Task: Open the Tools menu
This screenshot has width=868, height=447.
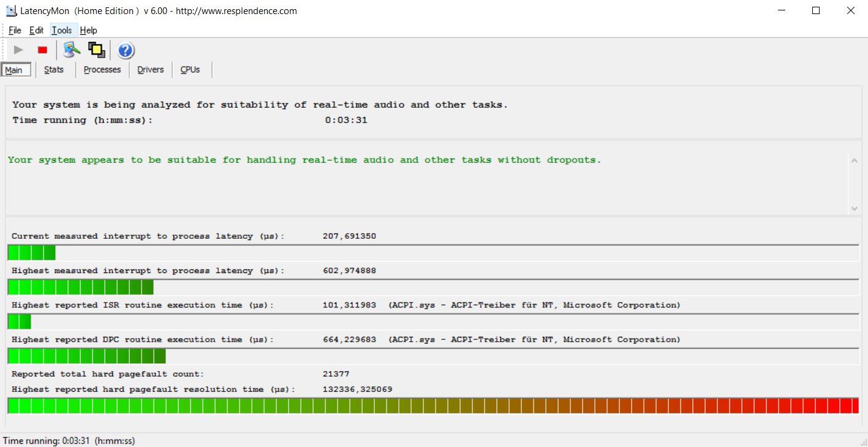Action: coord(61,30)
